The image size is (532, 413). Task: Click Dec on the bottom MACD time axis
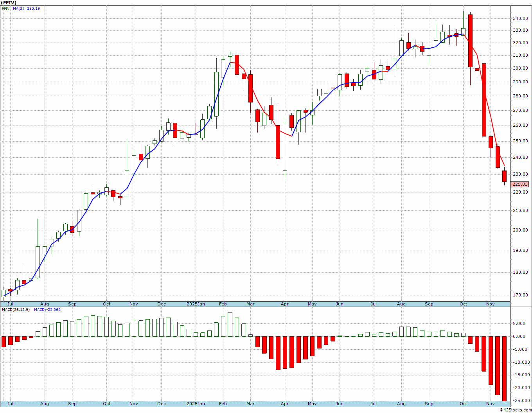tap(162, 404)
